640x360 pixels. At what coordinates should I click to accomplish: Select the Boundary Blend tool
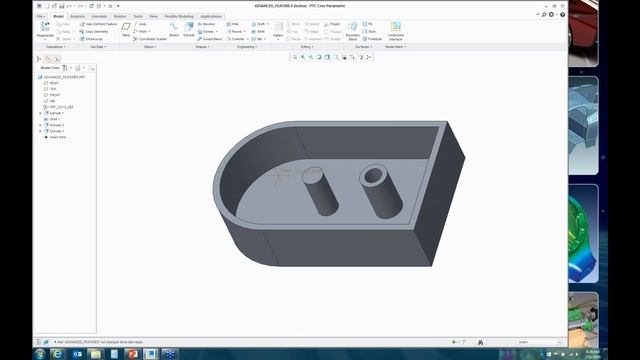[x=353, y=31]
